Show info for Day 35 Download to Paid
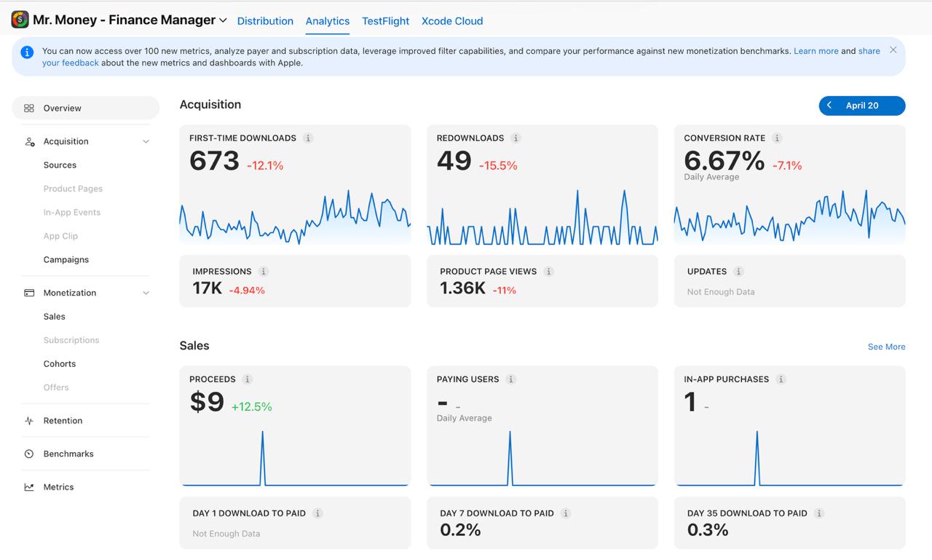 pos(819,513)
